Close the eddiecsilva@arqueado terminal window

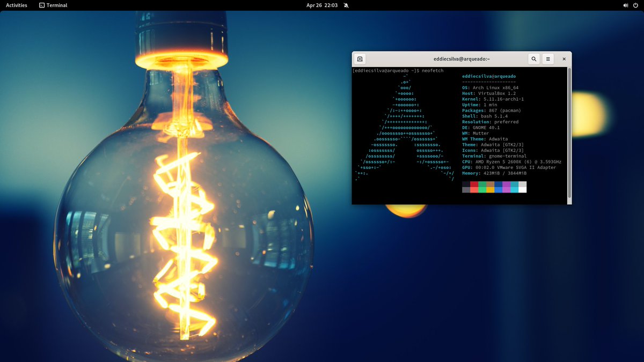564,59
